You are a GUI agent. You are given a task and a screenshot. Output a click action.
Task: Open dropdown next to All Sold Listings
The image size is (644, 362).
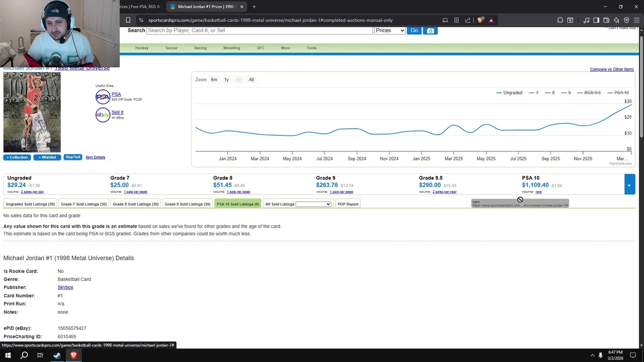pyautogui.click(x=313, y=204)
